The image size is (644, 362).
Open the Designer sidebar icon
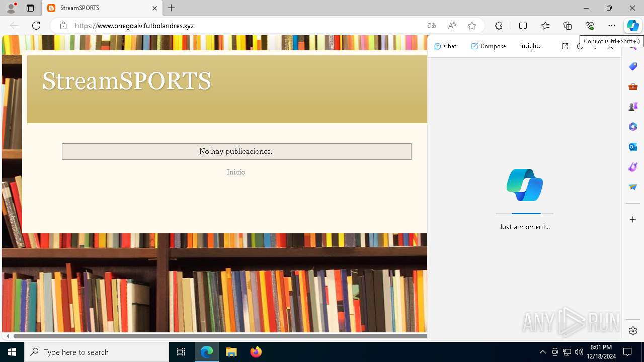click(x=633, y=167)
